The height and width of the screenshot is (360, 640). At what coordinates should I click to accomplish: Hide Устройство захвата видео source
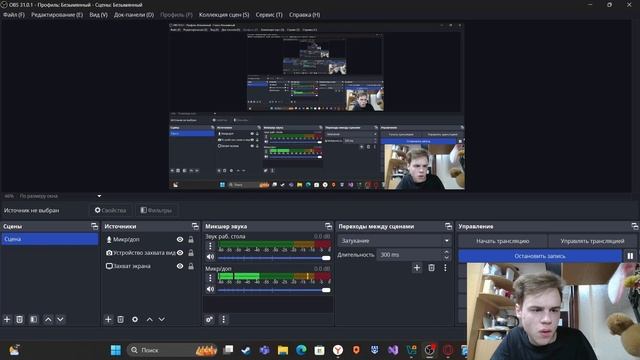point(180,253)
